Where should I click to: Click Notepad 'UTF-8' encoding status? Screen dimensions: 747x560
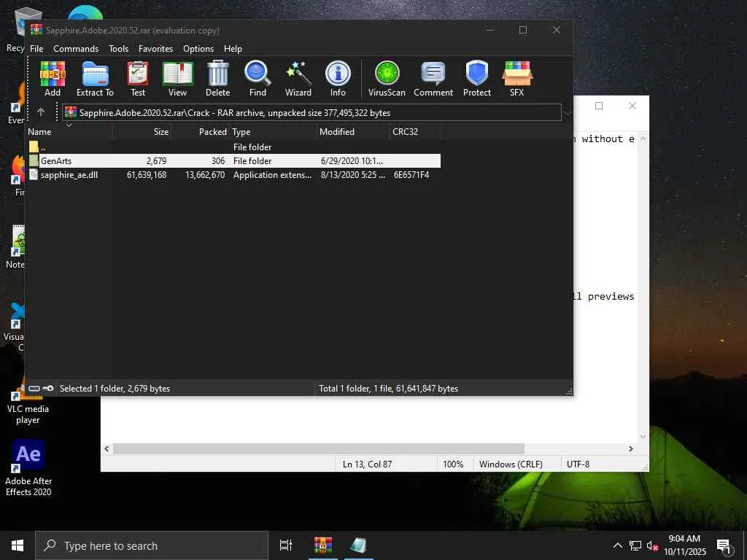click(578, 464)
